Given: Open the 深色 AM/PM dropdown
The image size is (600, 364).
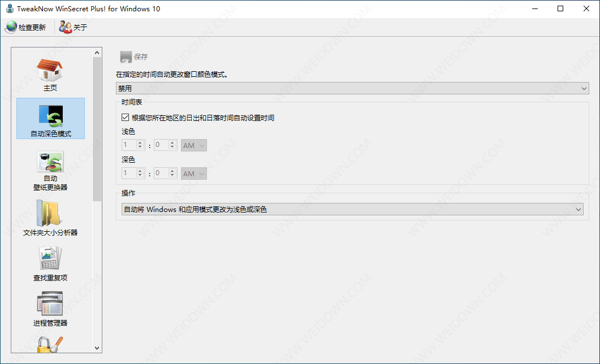Looking at the screenshot, I should click(x=194, y=174).
